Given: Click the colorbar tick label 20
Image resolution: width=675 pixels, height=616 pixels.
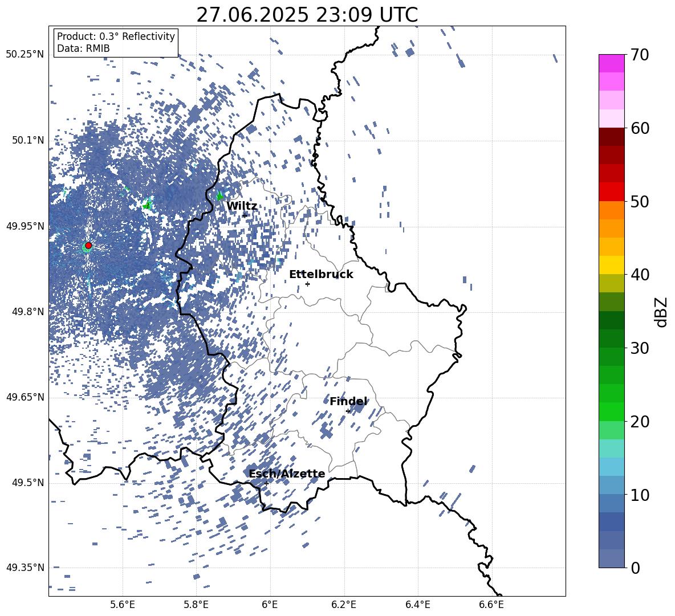Looking at the screenshot, I should (x=640, y=422).
